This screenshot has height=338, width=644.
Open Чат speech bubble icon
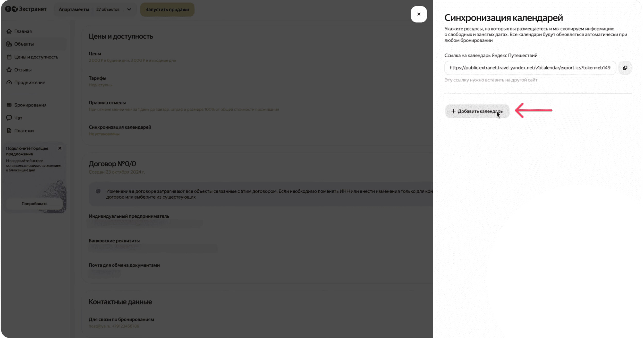point(9,118)
